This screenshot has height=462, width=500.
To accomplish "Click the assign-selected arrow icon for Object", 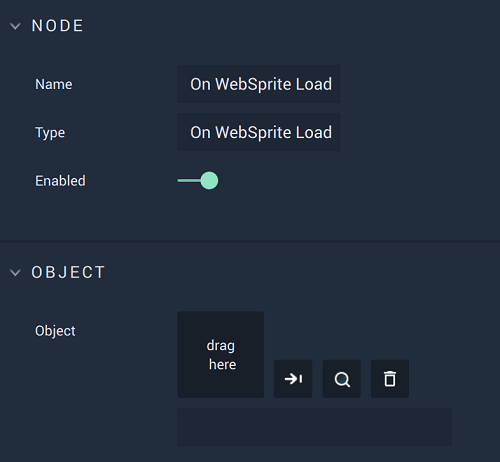I will (x=293, y=379).
